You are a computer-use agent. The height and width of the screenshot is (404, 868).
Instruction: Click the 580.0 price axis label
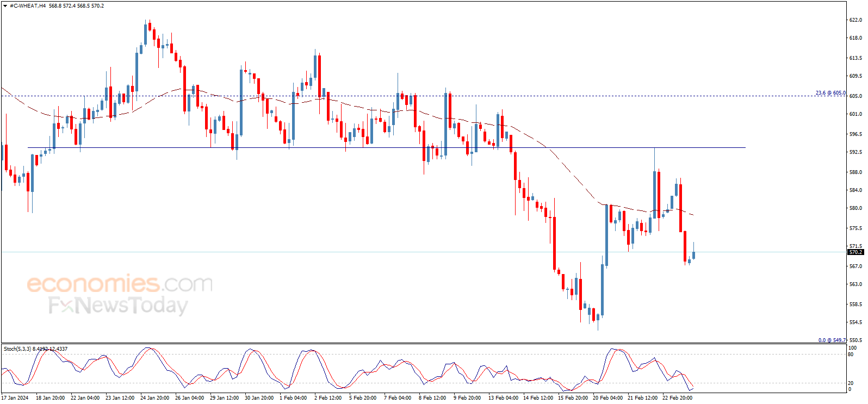point(855,208)
